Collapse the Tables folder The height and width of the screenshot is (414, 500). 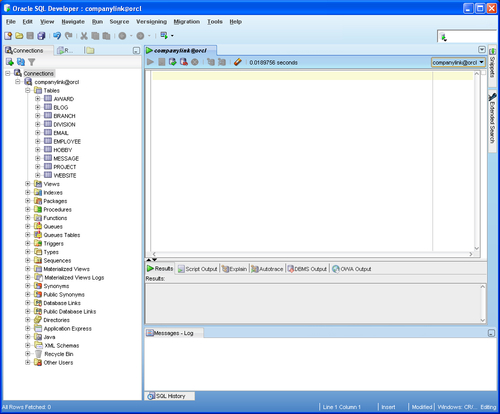28,90
